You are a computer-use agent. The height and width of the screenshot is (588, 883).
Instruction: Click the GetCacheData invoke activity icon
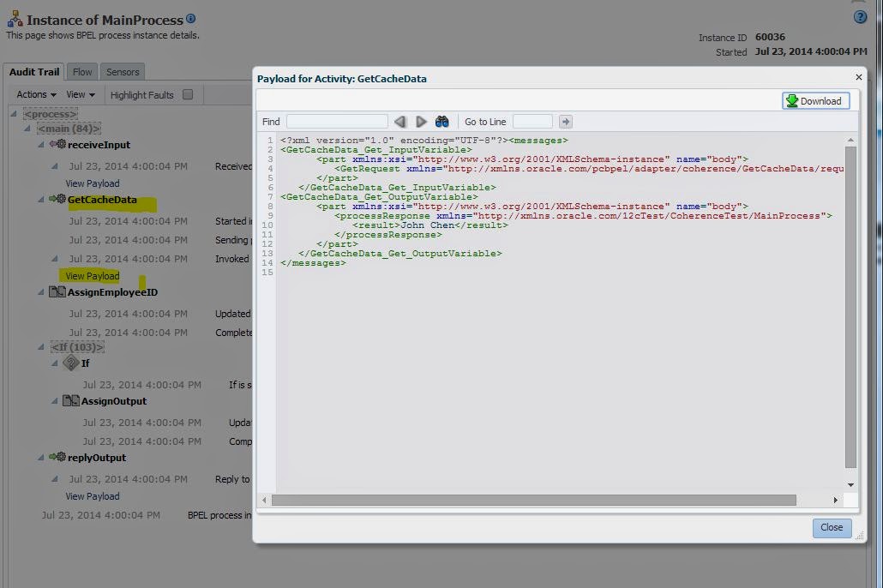click(x=57, y=199)
